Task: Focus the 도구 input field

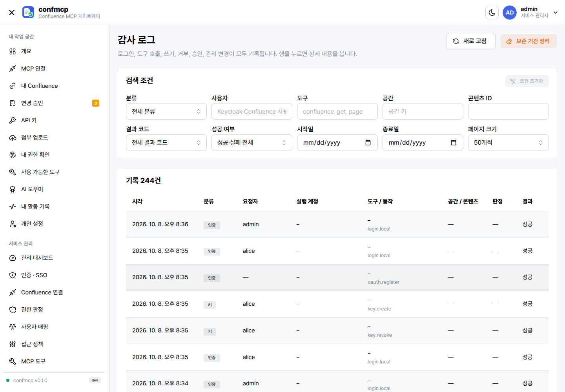Action: 337,111
